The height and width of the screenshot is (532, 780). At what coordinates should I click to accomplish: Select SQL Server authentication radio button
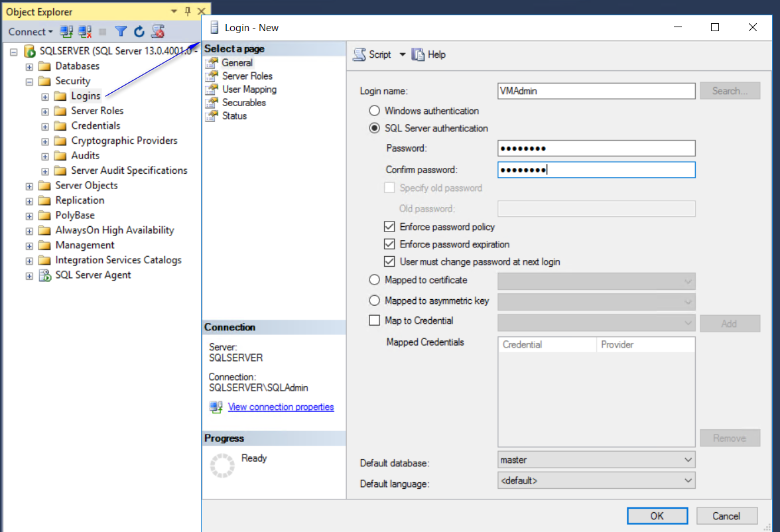[x=375, y=128]
